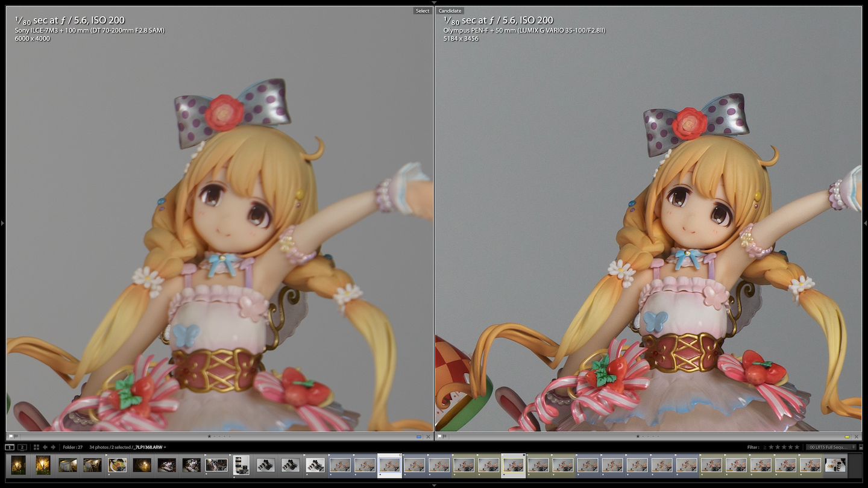Go back to previous source arrow
This screenshot has height=488, width=868.
tap(46, 447)
